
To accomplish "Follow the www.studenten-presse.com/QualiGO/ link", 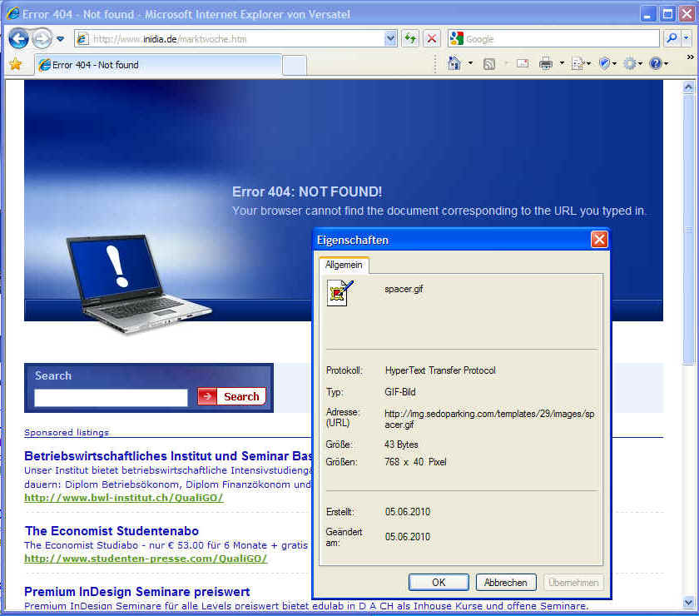I will pyautogui.click(x=146, y=558).
